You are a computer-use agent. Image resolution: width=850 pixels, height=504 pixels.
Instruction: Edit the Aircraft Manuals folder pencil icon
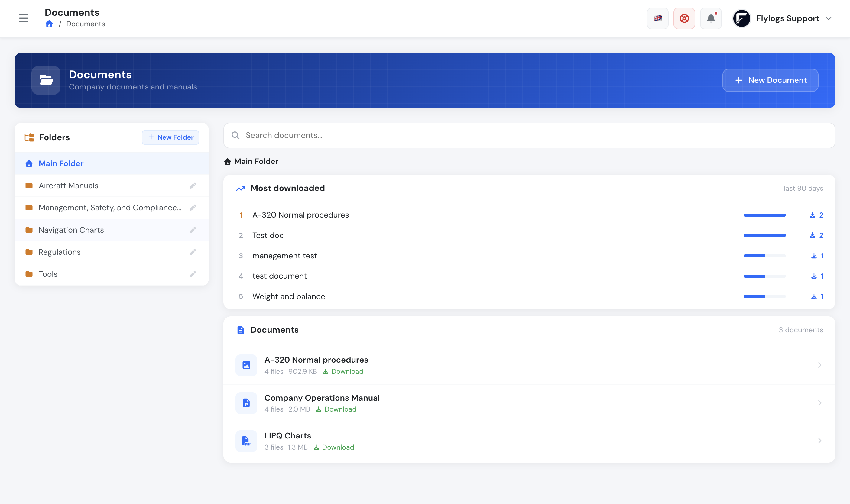coord(193,186)
